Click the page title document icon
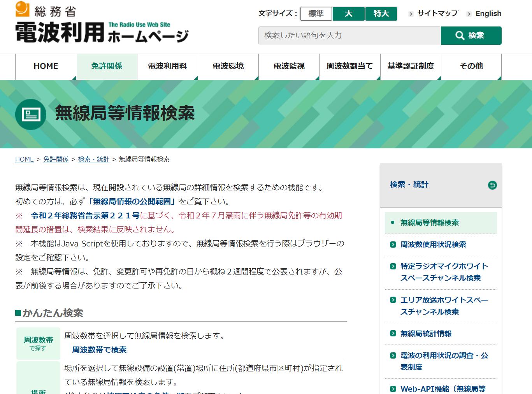The image size is (532, 394). [x=31, y=114]
